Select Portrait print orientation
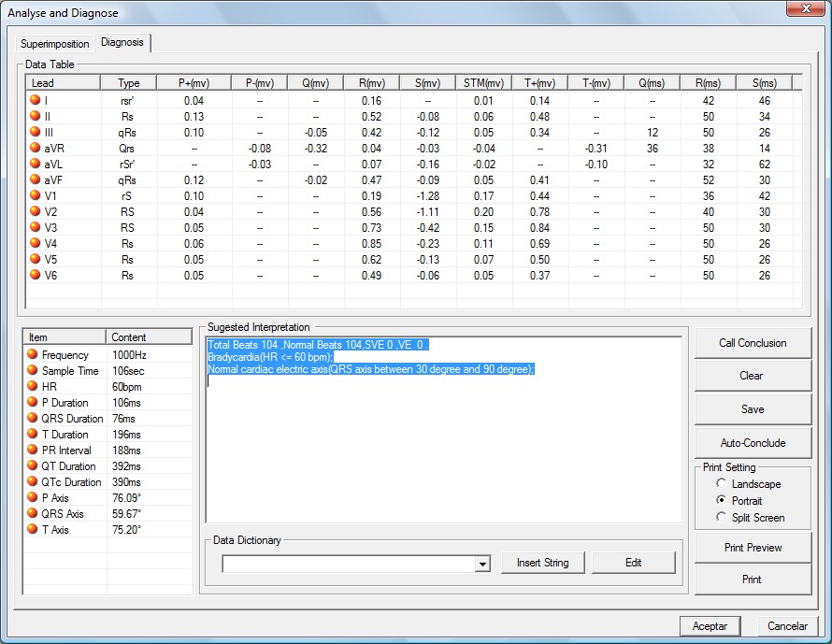 pos(721,501)
